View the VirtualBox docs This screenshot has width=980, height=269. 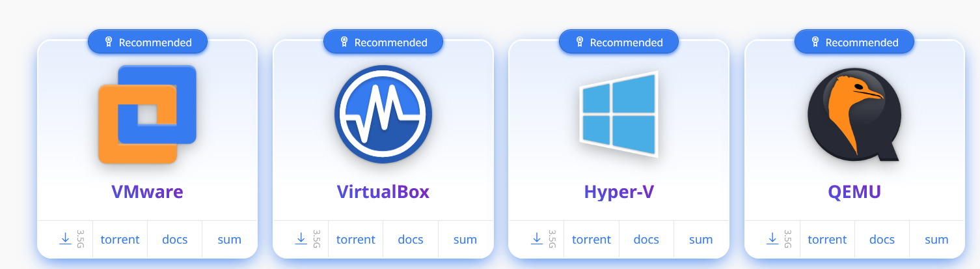click(x=411, y=240)
